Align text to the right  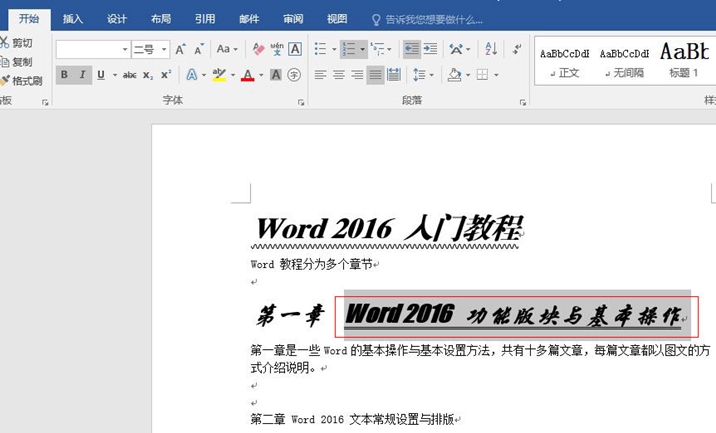357,74
